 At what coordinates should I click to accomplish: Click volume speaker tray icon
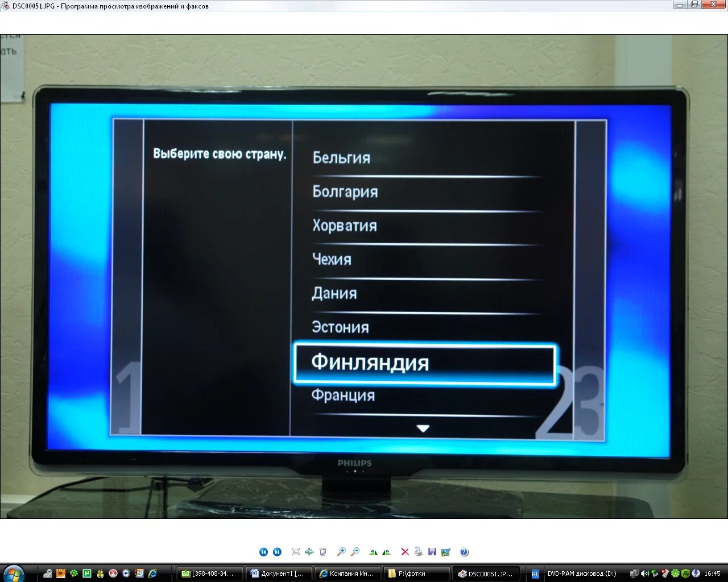(644, 573)
